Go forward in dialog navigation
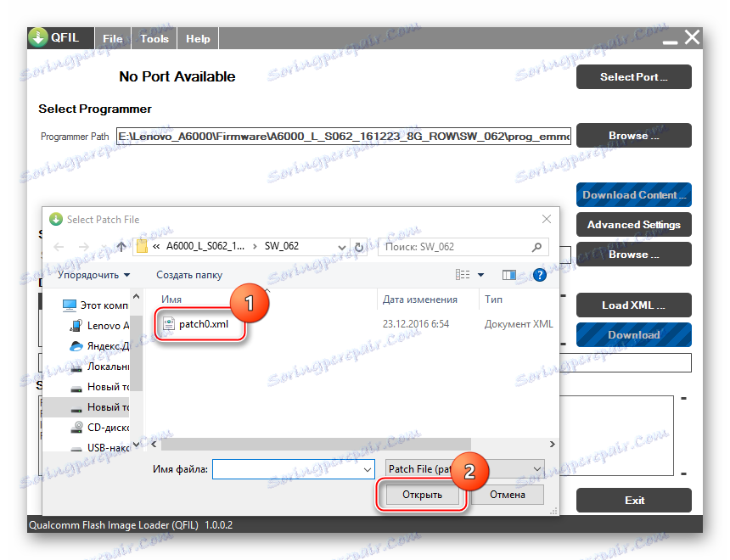The image size is (730, 560). click(84, 247)
